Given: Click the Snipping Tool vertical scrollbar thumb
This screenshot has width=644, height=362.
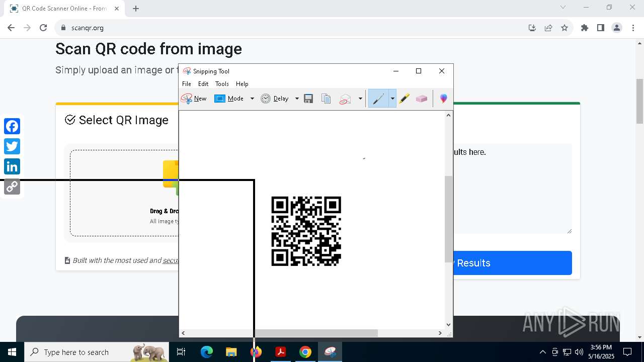Looking at the screenshot, I should pos(448,219).
